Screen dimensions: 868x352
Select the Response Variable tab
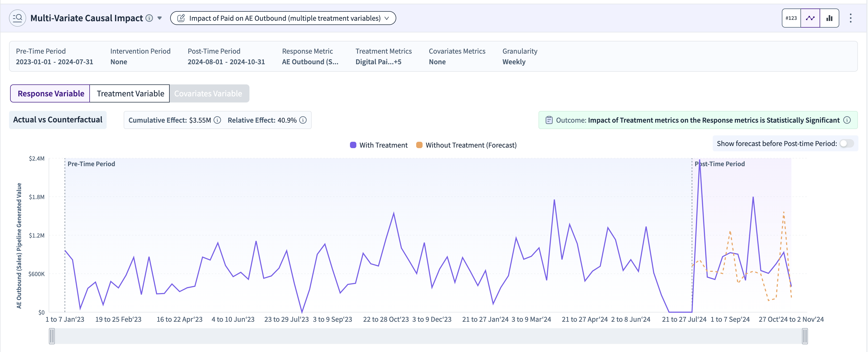pos(51,93)
